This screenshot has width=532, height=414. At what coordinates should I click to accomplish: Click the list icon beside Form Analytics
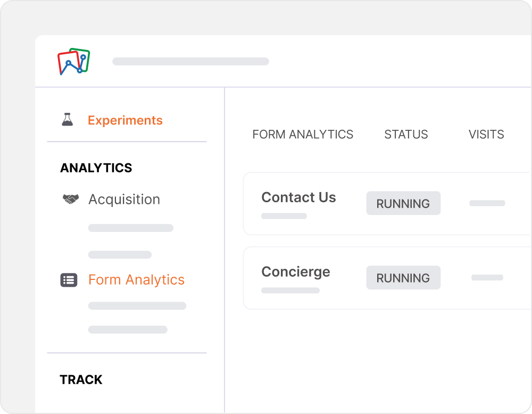coord(69,280)
